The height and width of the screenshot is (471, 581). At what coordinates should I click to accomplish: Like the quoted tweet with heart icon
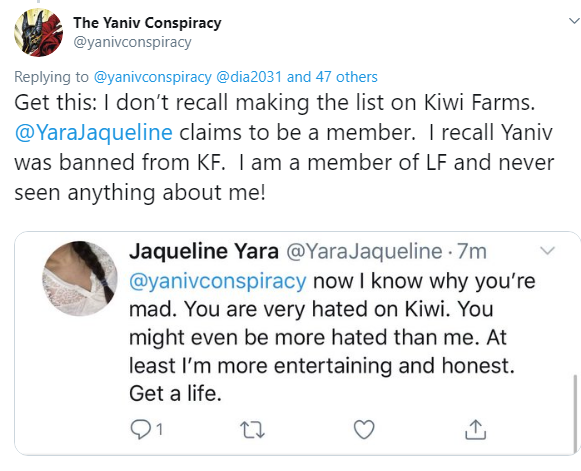tap(364, 429)
